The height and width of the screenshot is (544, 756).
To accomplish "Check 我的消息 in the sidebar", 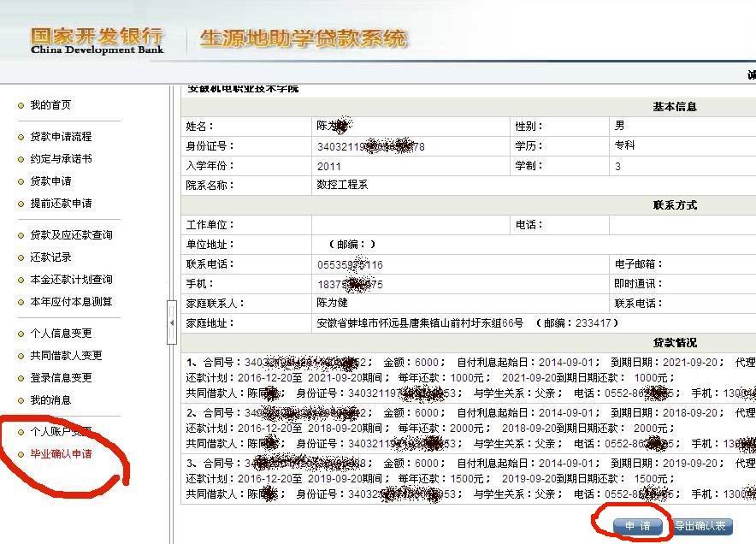I will click(50, 400).
